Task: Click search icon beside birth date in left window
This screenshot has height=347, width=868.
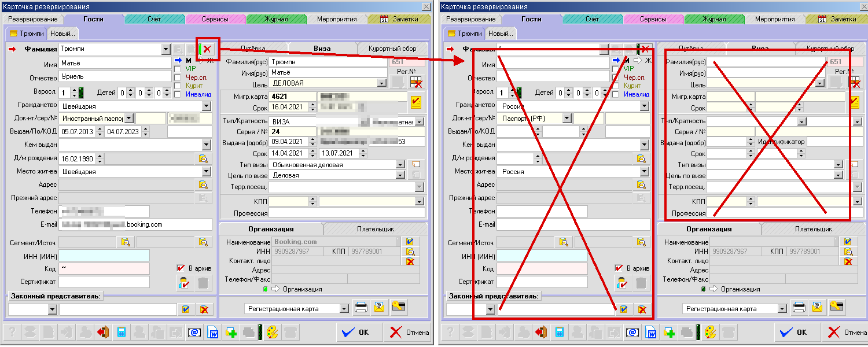Action: point(203,158)
